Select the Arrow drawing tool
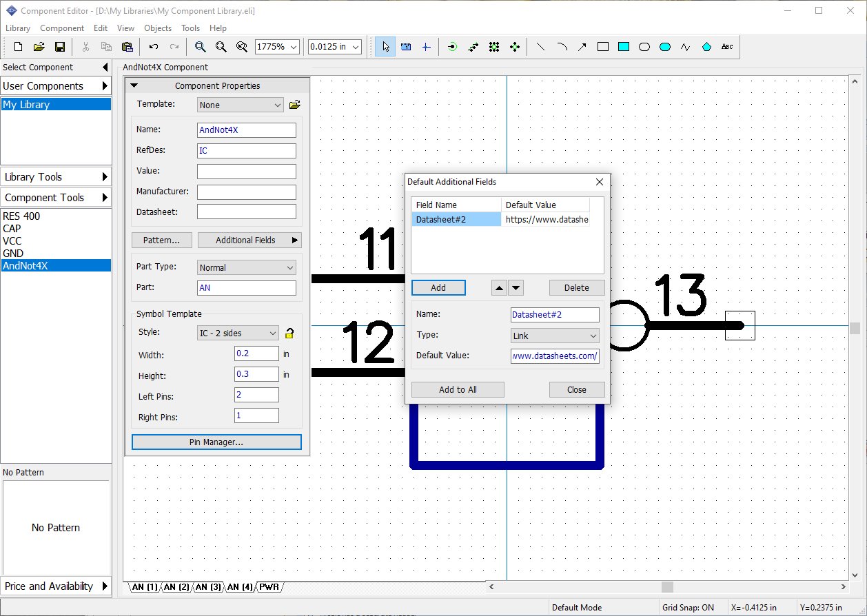The height and width of the screenshot is (616, 867). coord(582,47)
